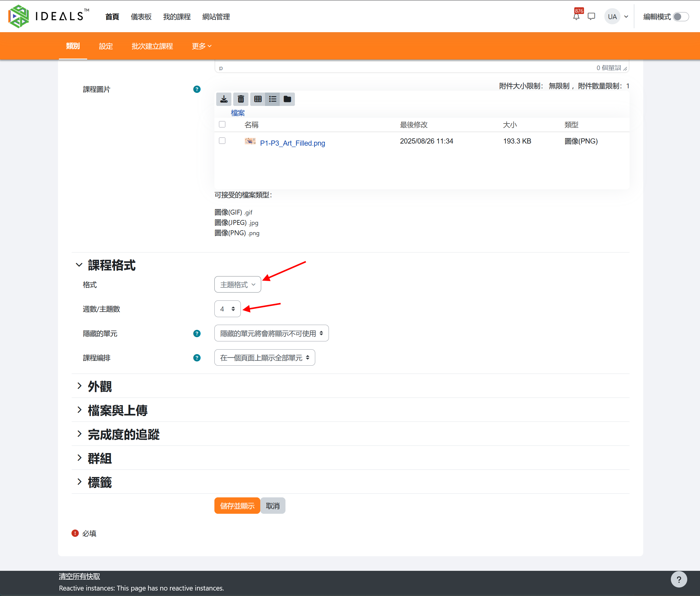Viewport: 700px width, 596px height.
Task: Open the notifications bell icon
Action: tap(576, 17)
